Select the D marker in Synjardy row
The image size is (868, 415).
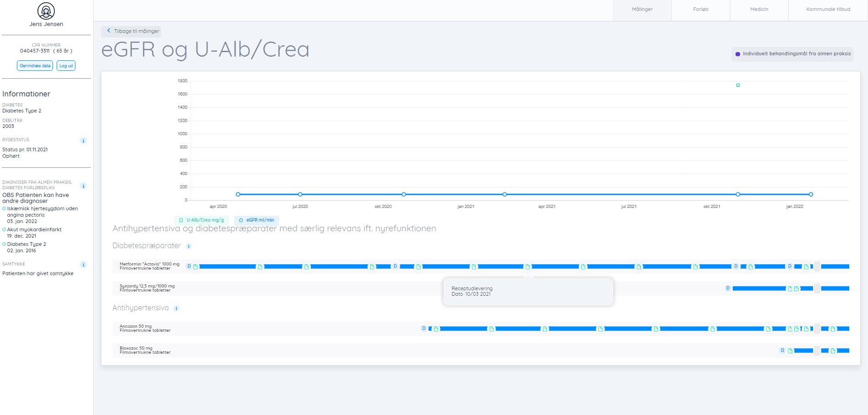point(728,288)
